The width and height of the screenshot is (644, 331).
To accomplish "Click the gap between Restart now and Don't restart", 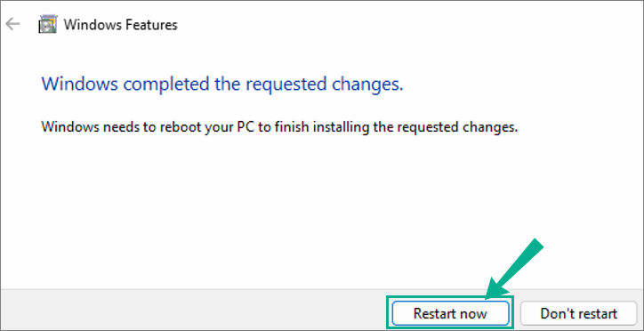I will 516,313.
